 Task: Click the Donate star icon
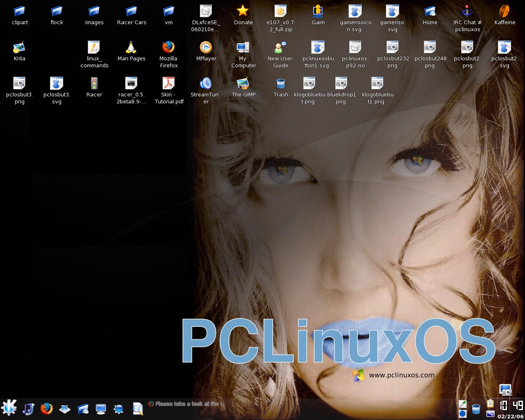243,11
